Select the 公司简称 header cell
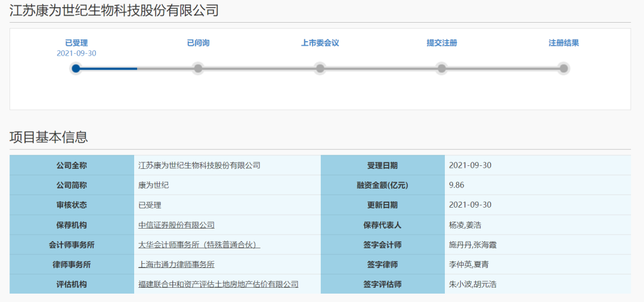 (x=72, y=185)
